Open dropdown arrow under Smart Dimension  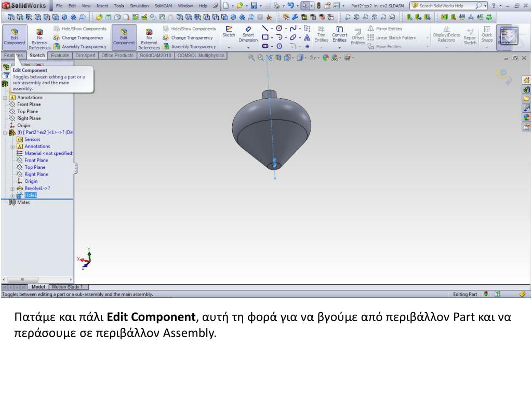[x=248, y=48]
